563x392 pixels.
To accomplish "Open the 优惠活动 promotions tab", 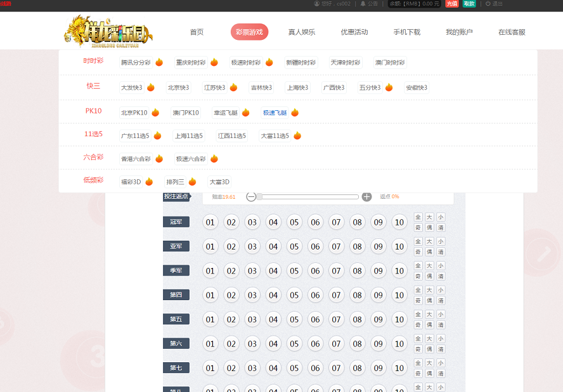I will (353, 31).
